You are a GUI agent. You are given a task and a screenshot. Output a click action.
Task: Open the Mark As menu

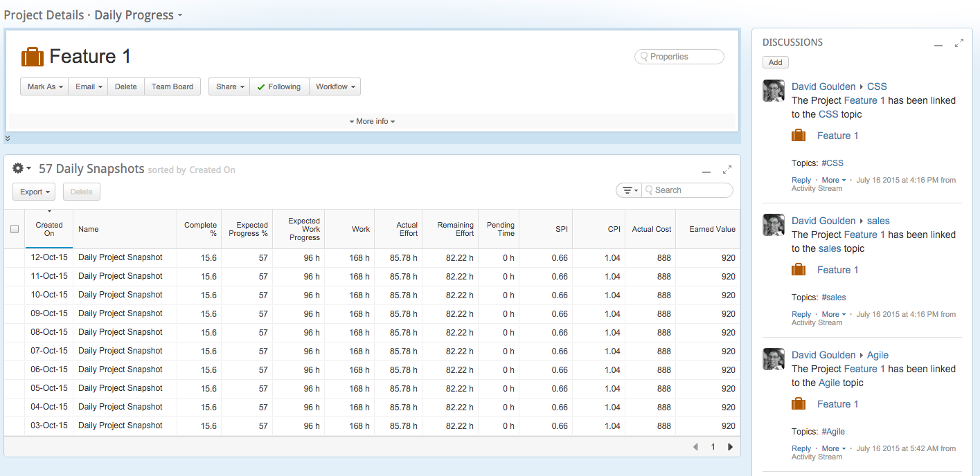(x=44, y=86)
